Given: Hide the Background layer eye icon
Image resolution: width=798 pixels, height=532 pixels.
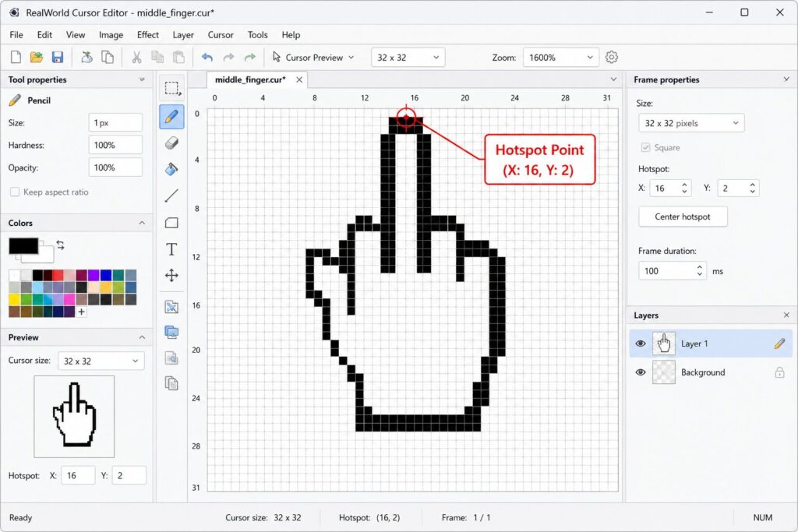Looking at the screenshot, I should tap(641, 372).
